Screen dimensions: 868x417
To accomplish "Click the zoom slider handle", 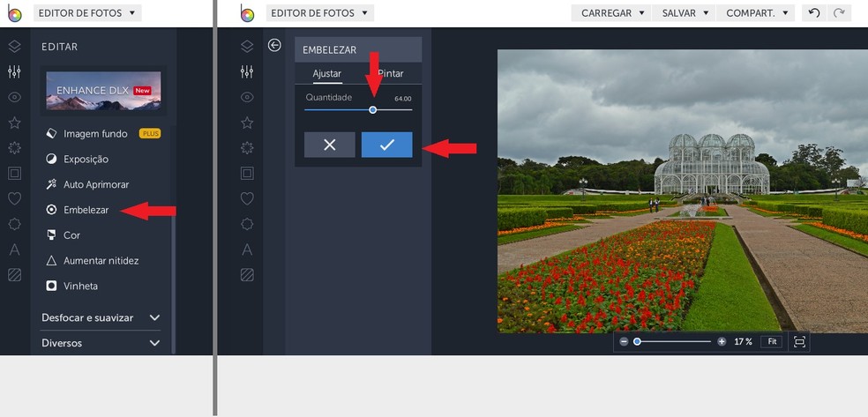I will pos(637,342).
